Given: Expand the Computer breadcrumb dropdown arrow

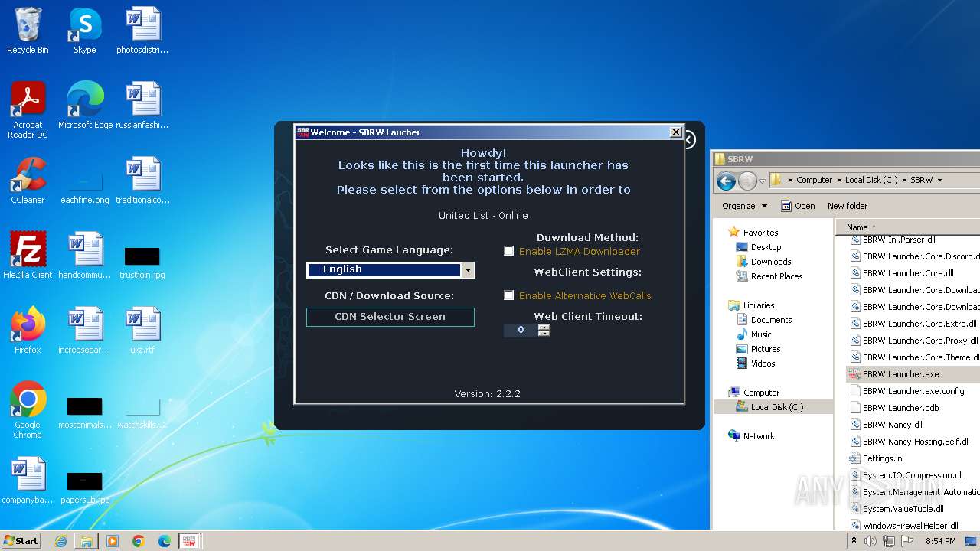Looking at the screenshot, I should (x=838, y=181).
